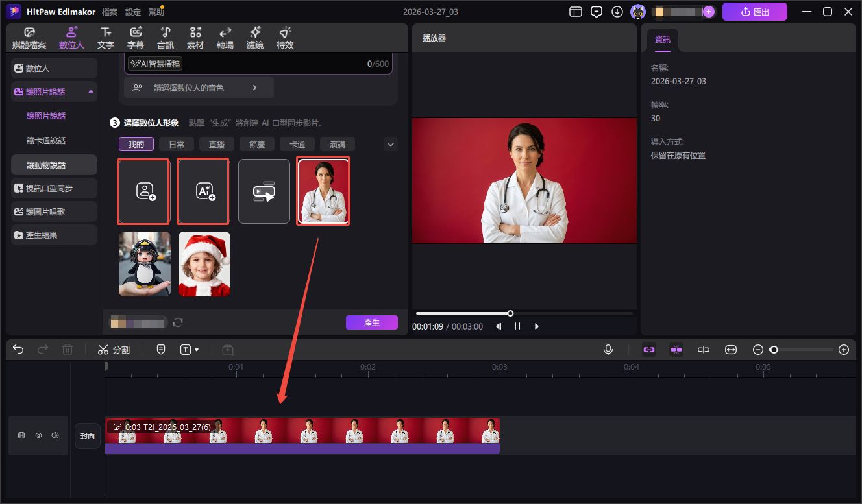Select the 音訊 (audio) panel icon
This screenshot has width=862, height=504.
click(x=165, y=37)
